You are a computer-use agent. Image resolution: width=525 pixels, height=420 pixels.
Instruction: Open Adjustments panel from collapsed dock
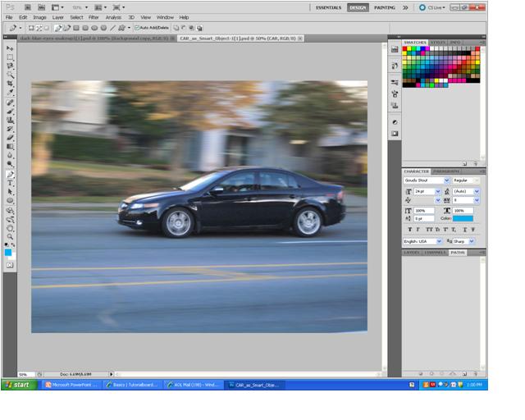395,122
